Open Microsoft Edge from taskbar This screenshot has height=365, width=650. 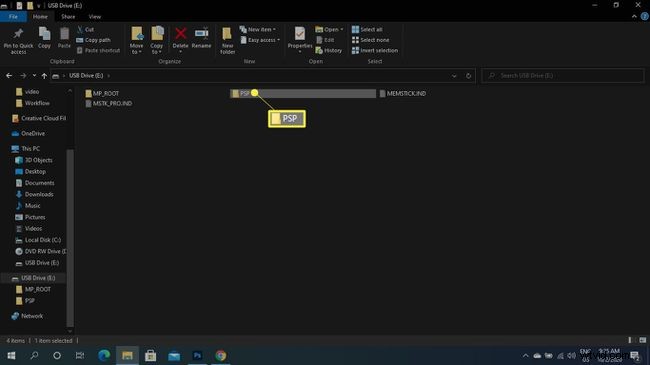pos(104,355)
